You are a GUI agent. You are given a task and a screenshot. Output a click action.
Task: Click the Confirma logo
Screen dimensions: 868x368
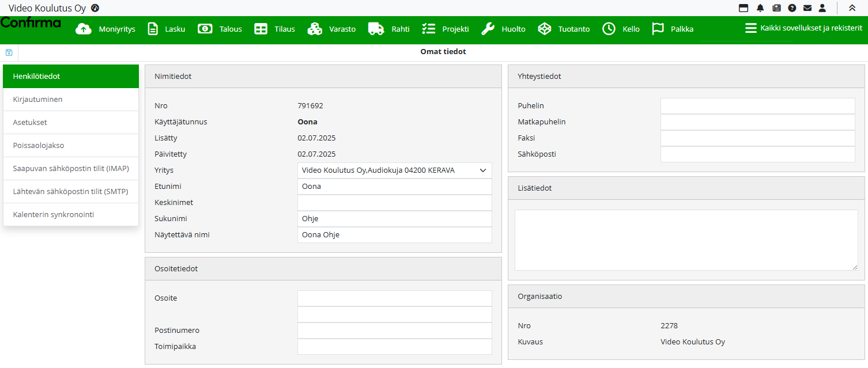click(31, 23)
